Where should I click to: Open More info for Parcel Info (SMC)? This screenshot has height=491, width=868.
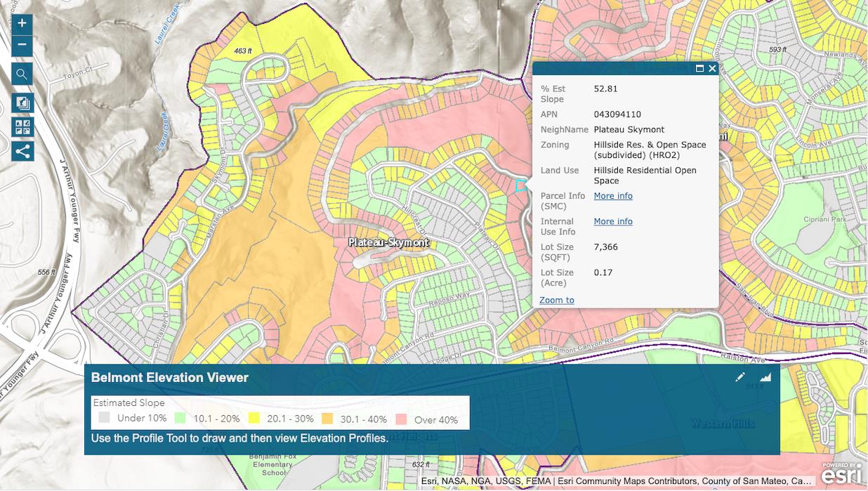613,196
